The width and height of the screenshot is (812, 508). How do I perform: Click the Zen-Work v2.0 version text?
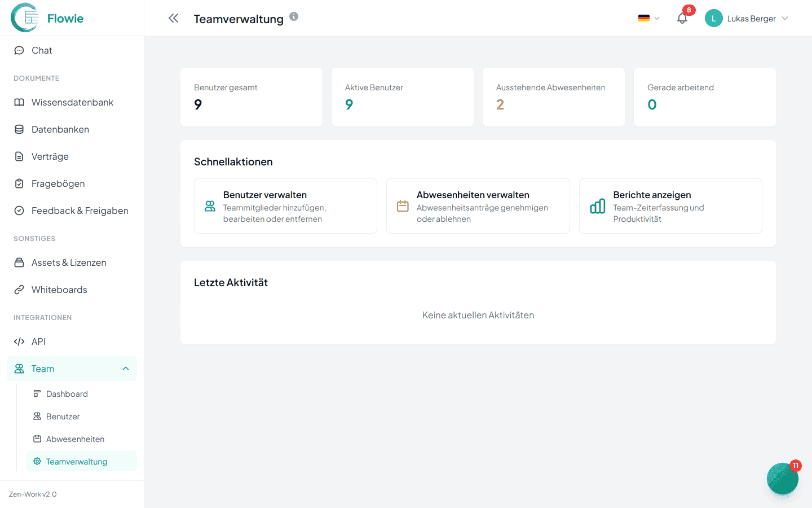33,494
